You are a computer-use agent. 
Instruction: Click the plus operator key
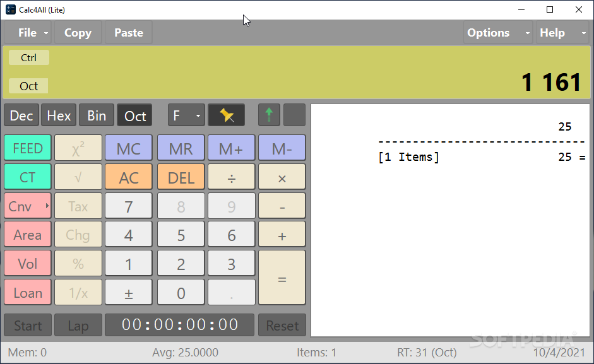pyautogui.click(x=282, y=235)
